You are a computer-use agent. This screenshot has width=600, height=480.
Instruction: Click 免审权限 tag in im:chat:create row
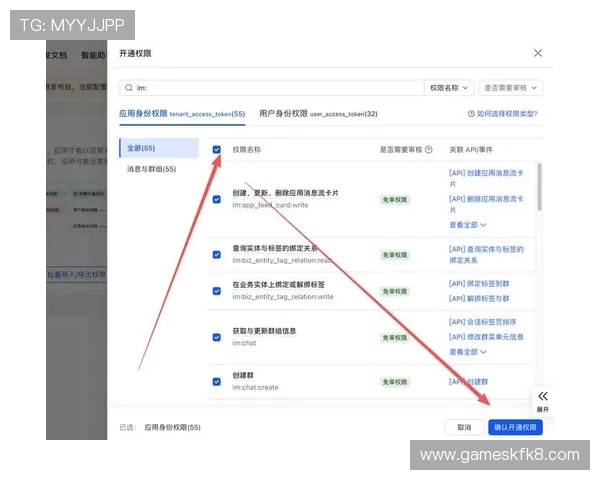pyautogui.click(x=395, y=382)
